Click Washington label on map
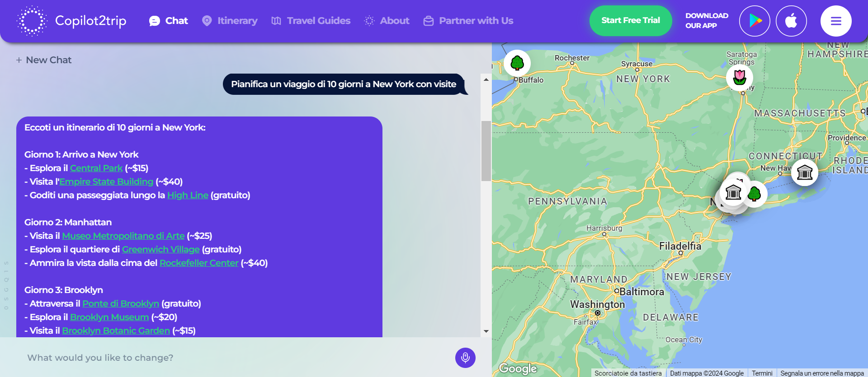The image size is (868, 377). [x=597, y=304]
